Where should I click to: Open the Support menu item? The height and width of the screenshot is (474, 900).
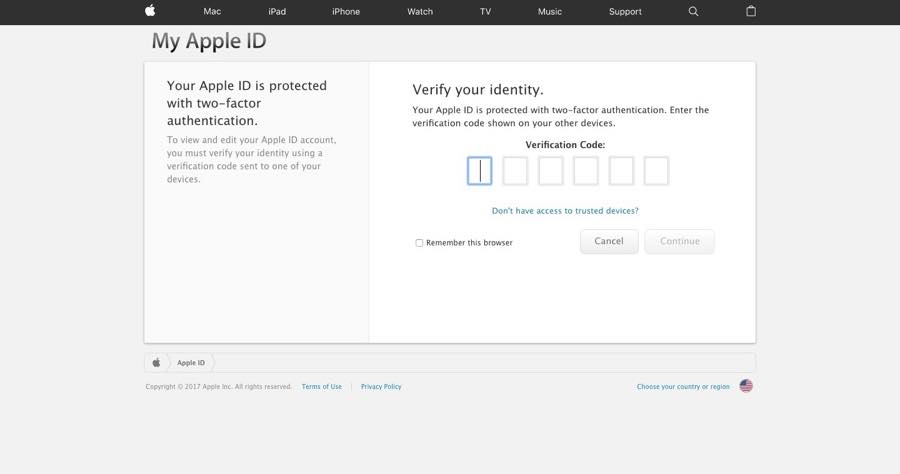[x=625, y=11]
